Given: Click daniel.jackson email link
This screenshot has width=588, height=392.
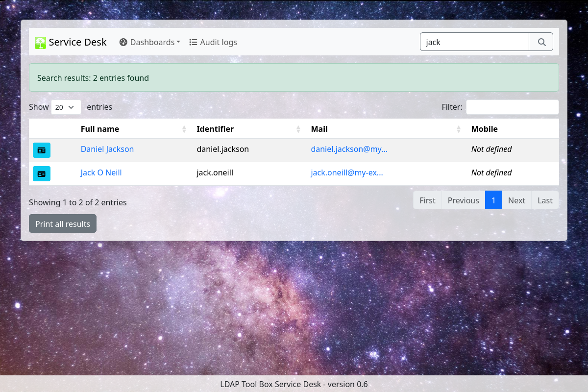Looking at the screenshot, I should tap(349, 149).
